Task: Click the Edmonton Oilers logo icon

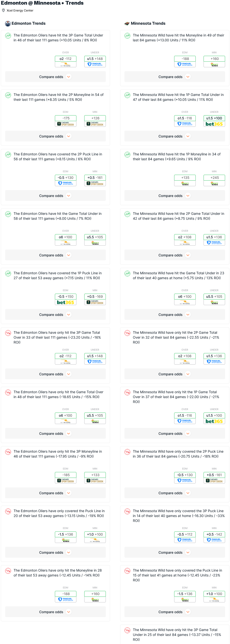Action: tap(8, 23)
